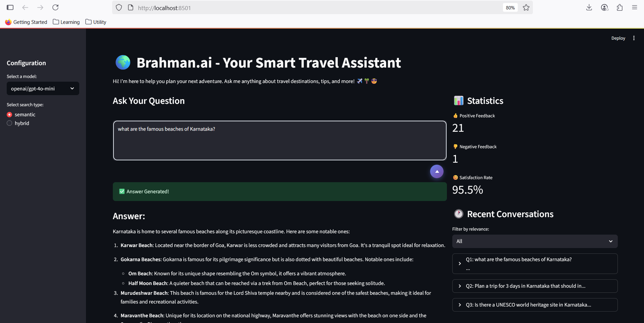
Task: Click the Deploy button
Action: tap(618, 38)
